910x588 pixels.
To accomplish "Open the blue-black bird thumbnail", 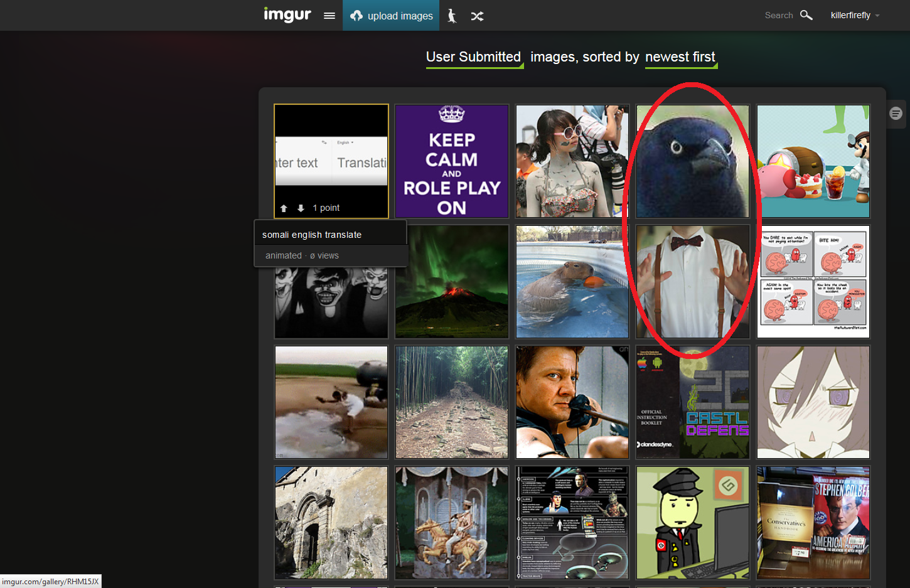I will [692, 161].
